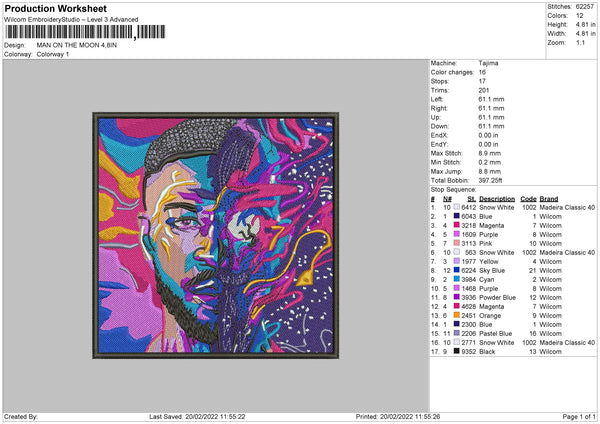The image size is (600, 424).
Task: Click the Zoom value 1:1
Action: [x=580, y=42]
